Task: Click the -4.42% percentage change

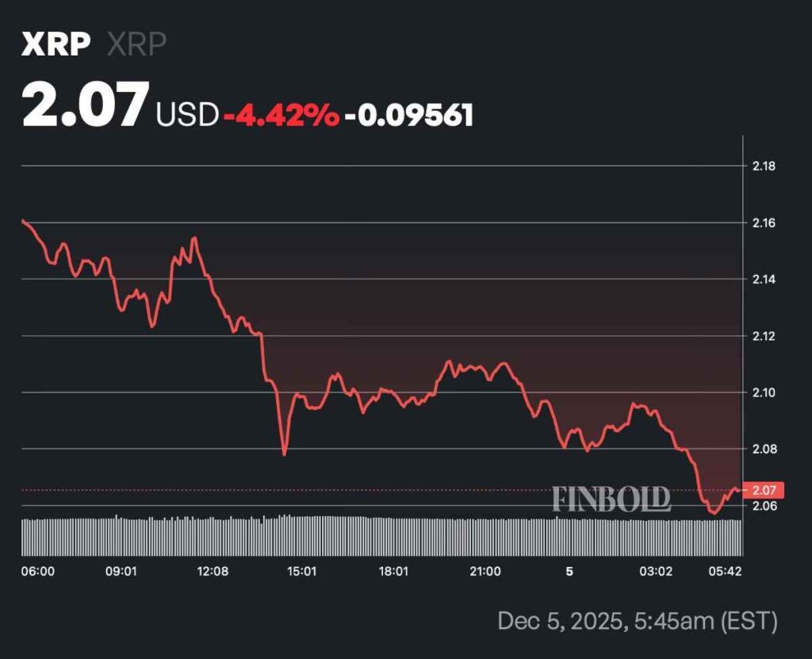Action: (281, 115)
